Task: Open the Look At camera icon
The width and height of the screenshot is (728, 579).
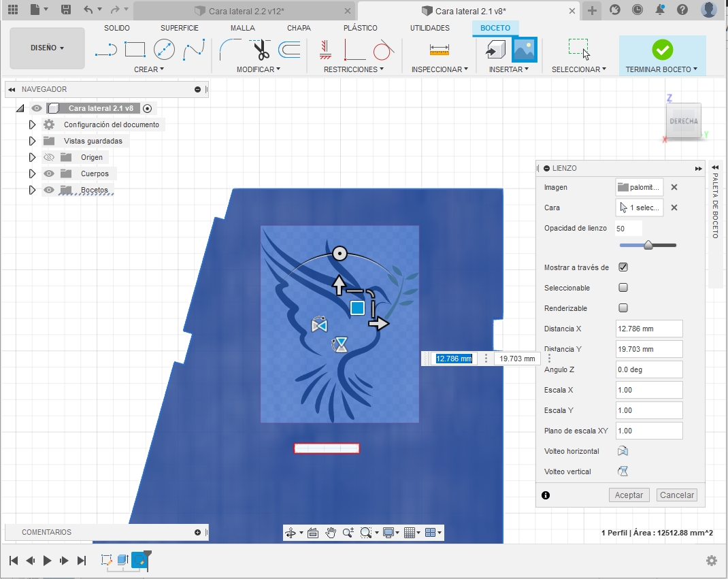Action: tap(313, 533)
